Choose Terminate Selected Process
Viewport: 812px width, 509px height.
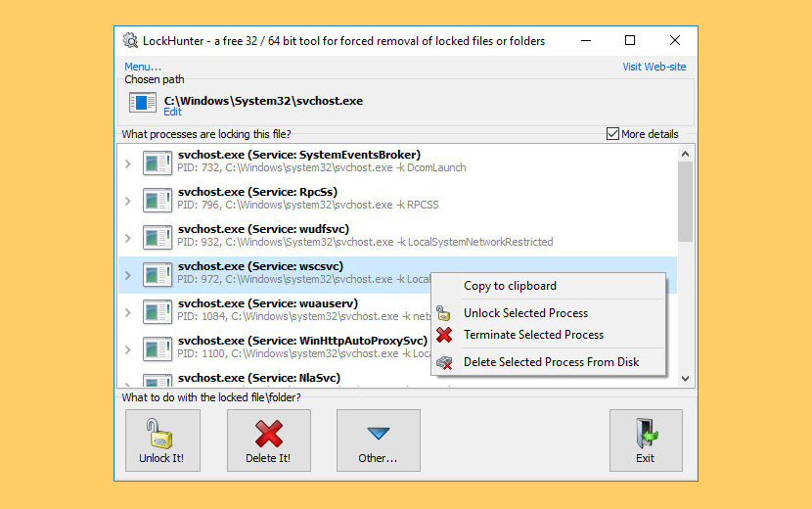[549, 335]
